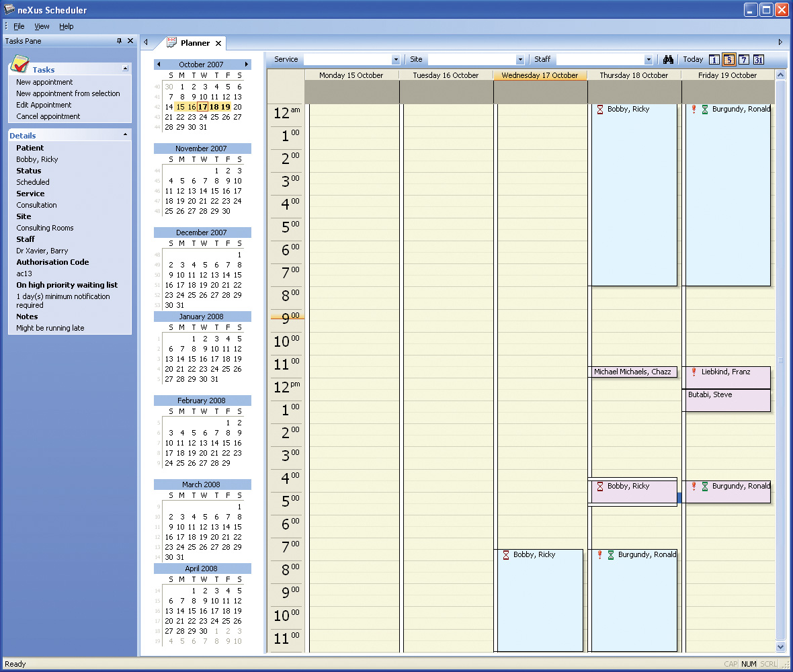This screenshot has width=793, height=672.
Task: Click the Planner tab calendar icon
Action: coord(172,42)
